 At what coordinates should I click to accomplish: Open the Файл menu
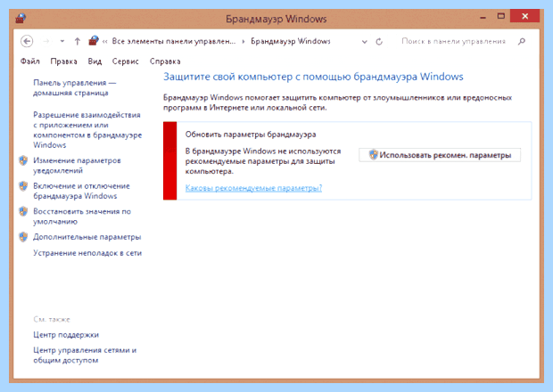(x=30, y=61)
